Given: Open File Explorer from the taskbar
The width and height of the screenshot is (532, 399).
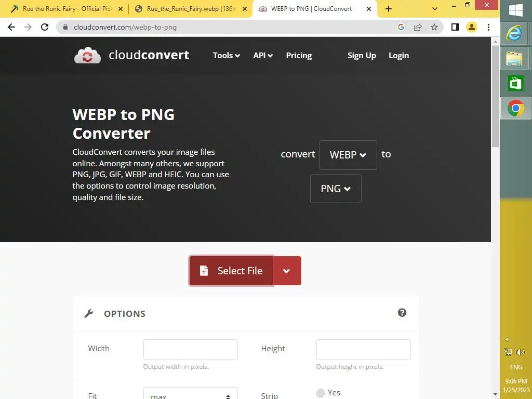Looking at the screenshot, I should 514,58.
